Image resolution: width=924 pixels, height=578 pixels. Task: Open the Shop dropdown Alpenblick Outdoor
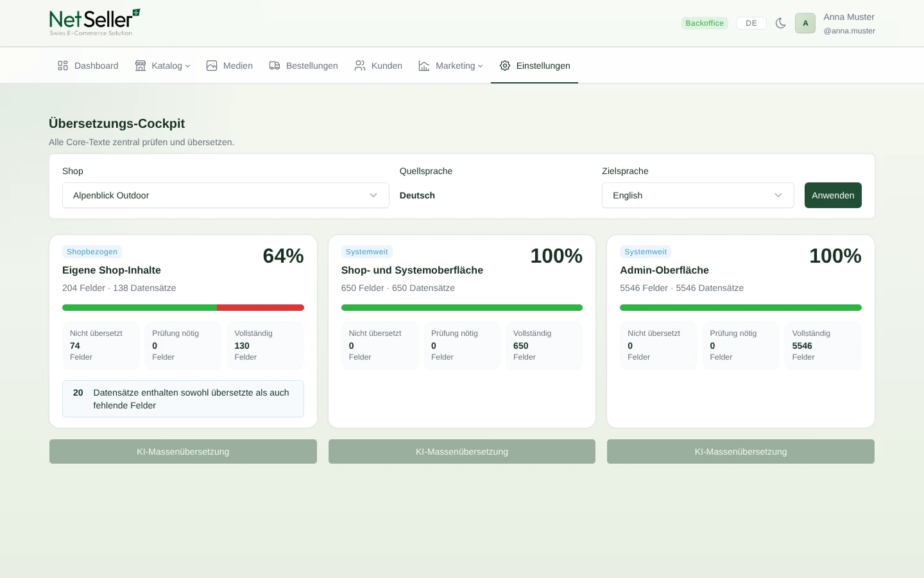click(x=226, y=195)
